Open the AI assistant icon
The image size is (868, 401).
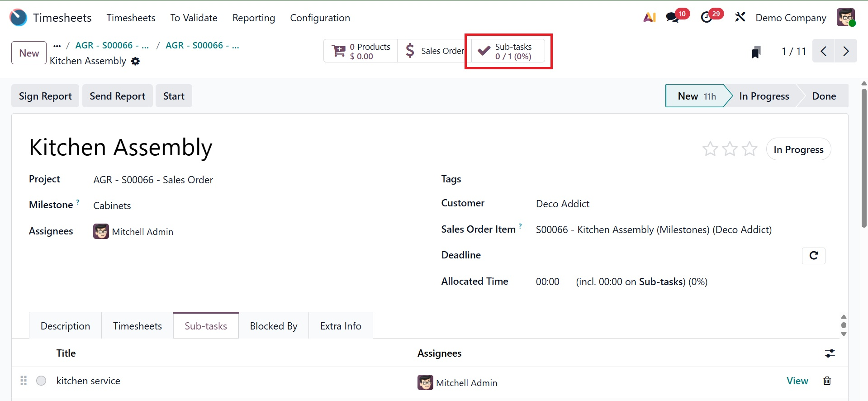(650, 18)
